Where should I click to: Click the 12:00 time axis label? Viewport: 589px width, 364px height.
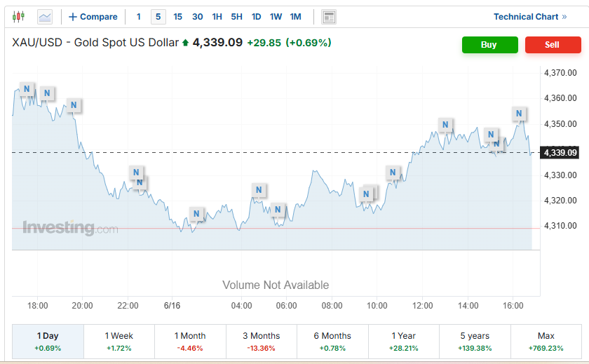(x=423, y=306)
